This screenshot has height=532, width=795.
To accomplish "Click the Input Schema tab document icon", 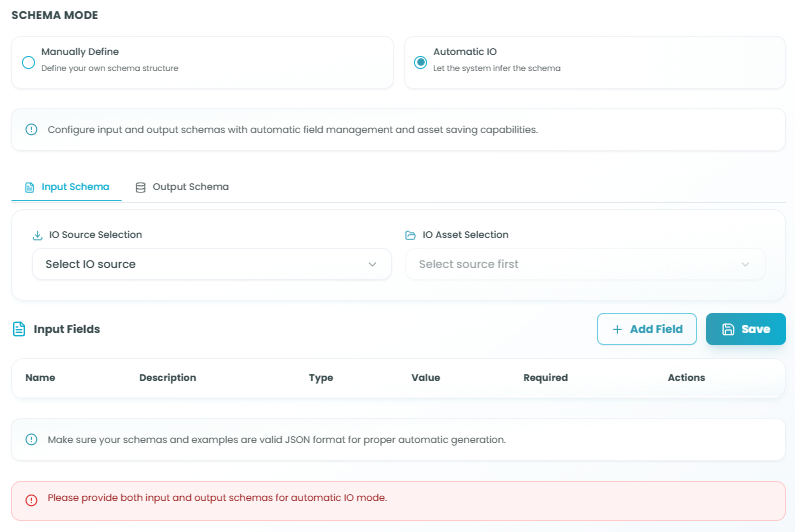I will pyautogui.click(x=29, y=187).
